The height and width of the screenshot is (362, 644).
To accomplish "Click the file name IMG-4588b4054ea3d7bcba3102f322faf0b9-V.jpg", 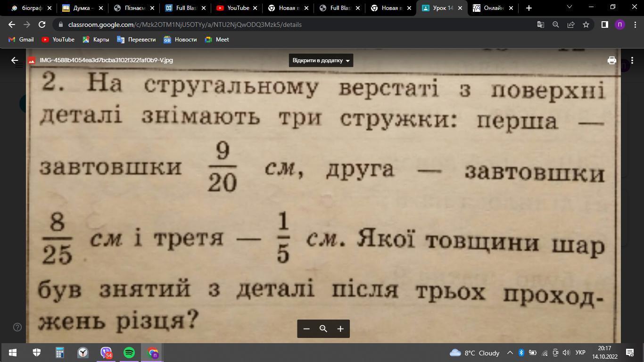I will (x=106, y=60).
